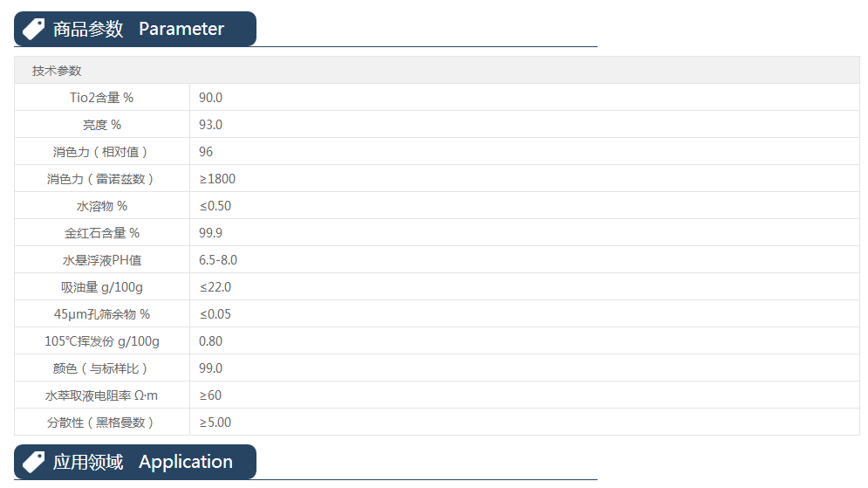Click the 亮度 % value 93.0
This screenshot has width=868, height=488.
click(211, 125)
